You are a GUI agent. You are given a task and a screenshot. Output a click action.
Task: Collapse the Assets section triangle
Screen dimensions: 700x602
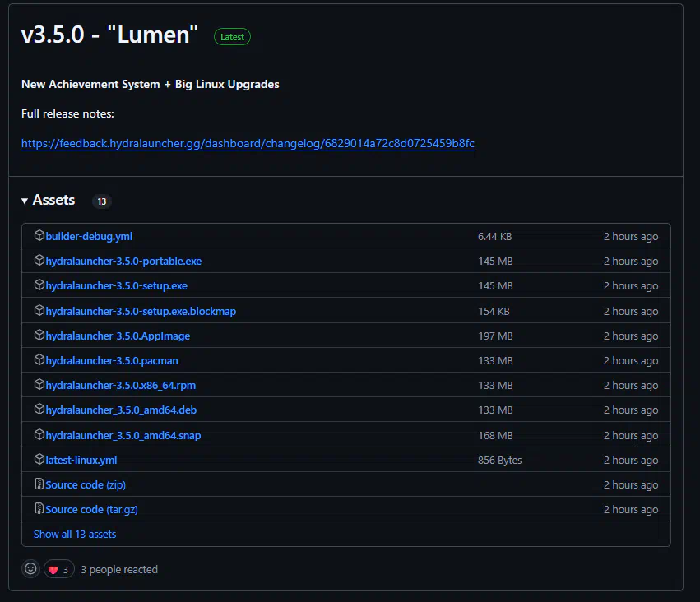[25, 201]
